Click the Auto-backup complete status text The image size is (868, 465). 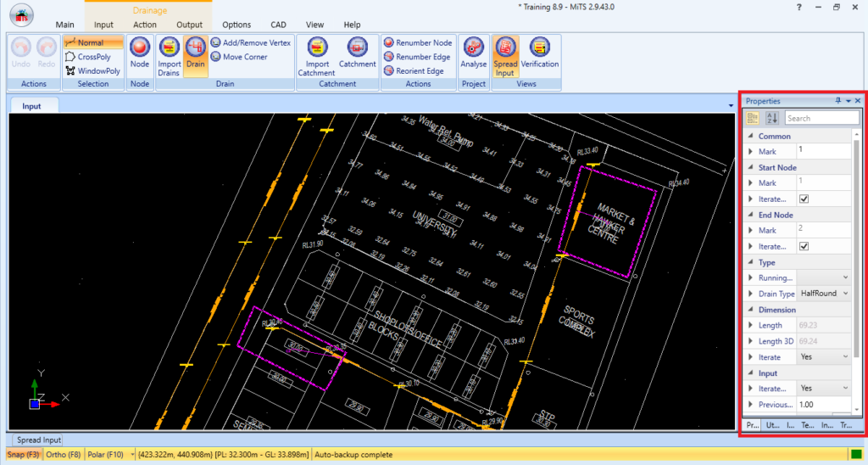(x=353, y=455)
